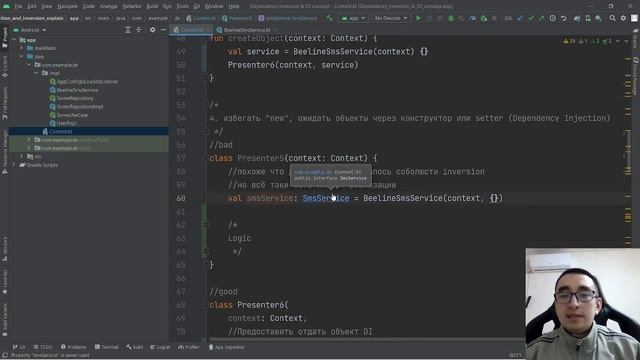Fold the comment block at line 53
This screenshot has width=640, height=360.
coord(206,105)
